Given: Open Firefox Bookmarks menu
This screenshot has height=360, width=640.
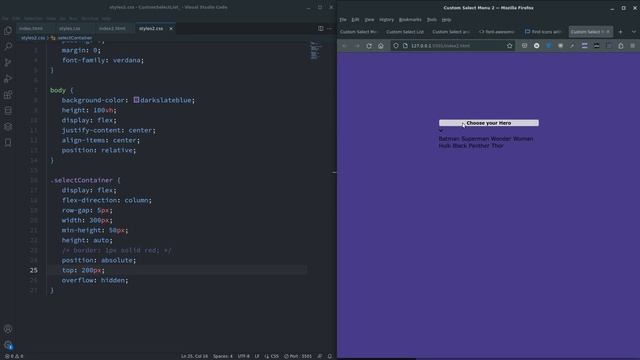Looking at the screenshot, I should 410,20.
